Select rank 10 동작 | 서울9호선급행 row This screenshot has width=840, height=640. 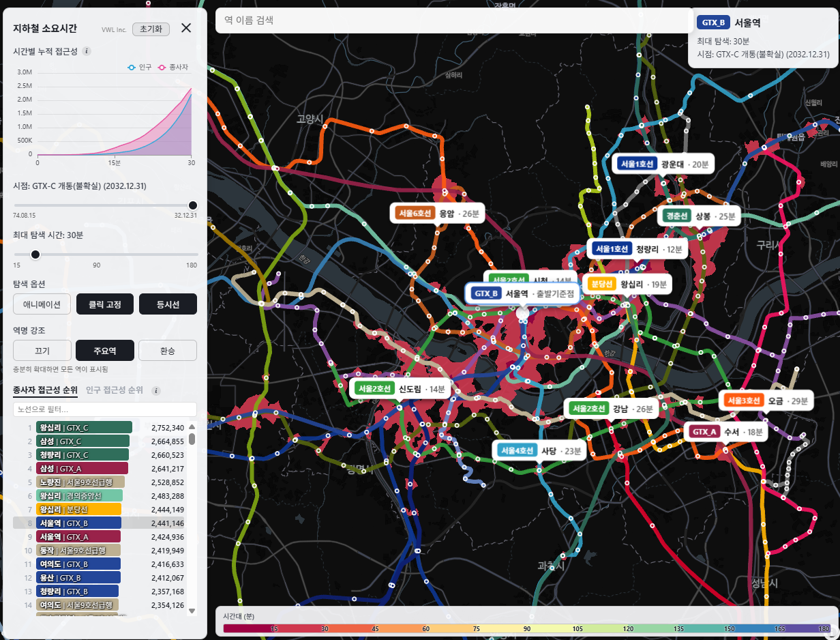pos(100,551)
